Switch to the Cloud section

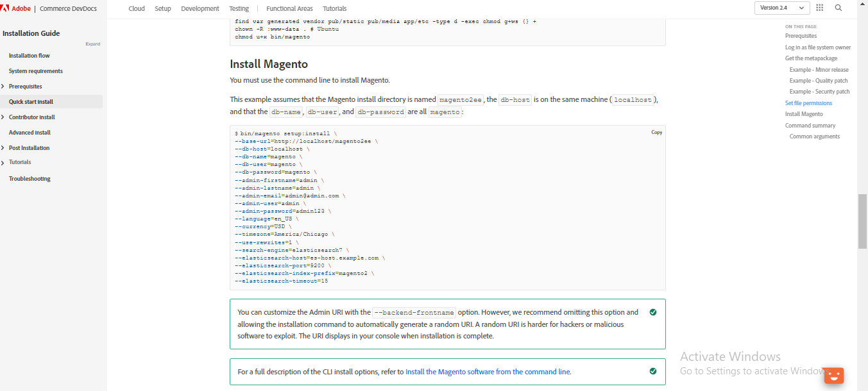point(137,8)
